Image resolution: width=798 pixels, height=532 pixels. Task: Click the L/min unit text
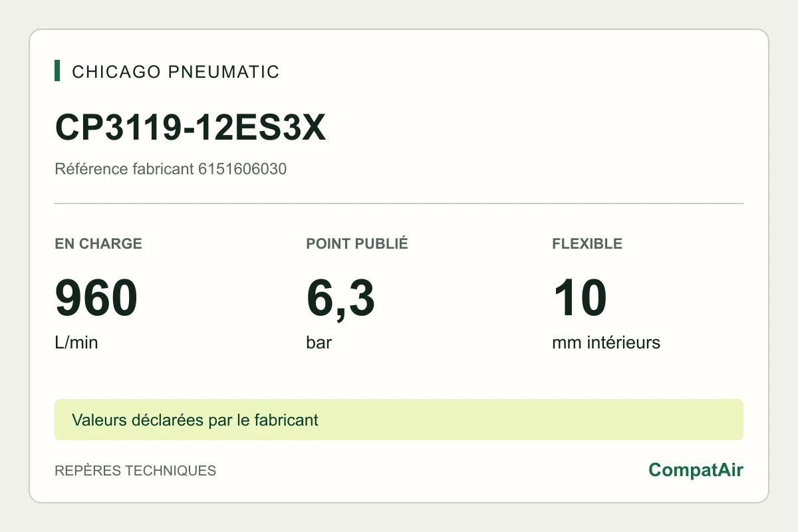coord(76,343)
